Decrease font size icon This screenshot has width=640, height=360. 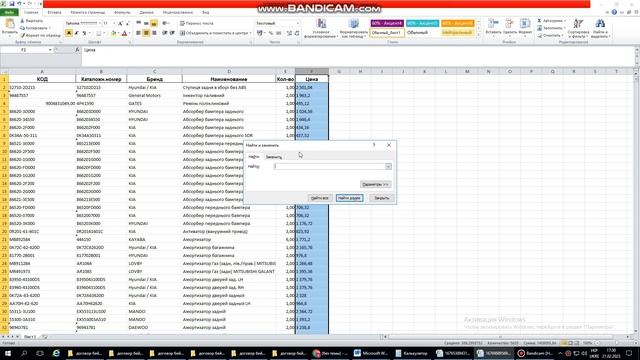coord(127,24)
